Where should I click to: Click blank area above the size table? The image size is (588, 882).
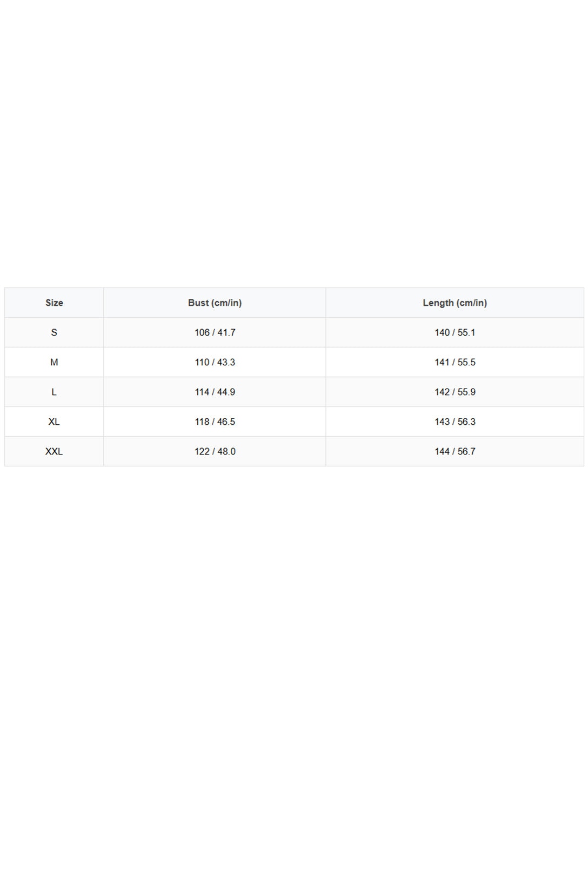294,143
